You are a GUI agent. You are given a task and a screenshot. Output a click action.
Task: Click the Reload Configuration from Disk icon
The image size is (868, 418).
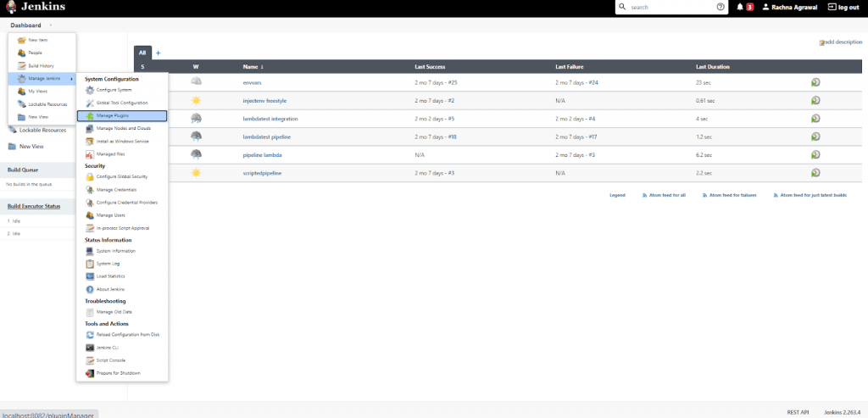click(x=90, y=335)
